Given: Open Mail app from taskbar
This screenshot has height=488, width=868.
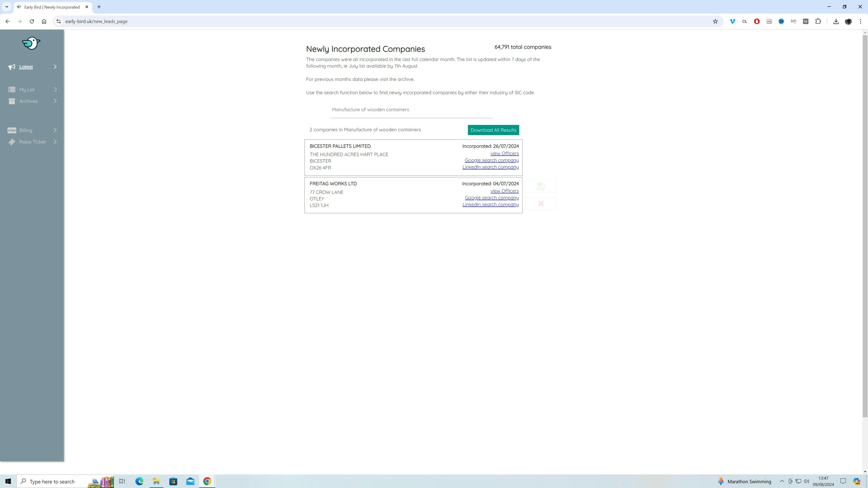Looking at the screenshot, I should 190,481.
